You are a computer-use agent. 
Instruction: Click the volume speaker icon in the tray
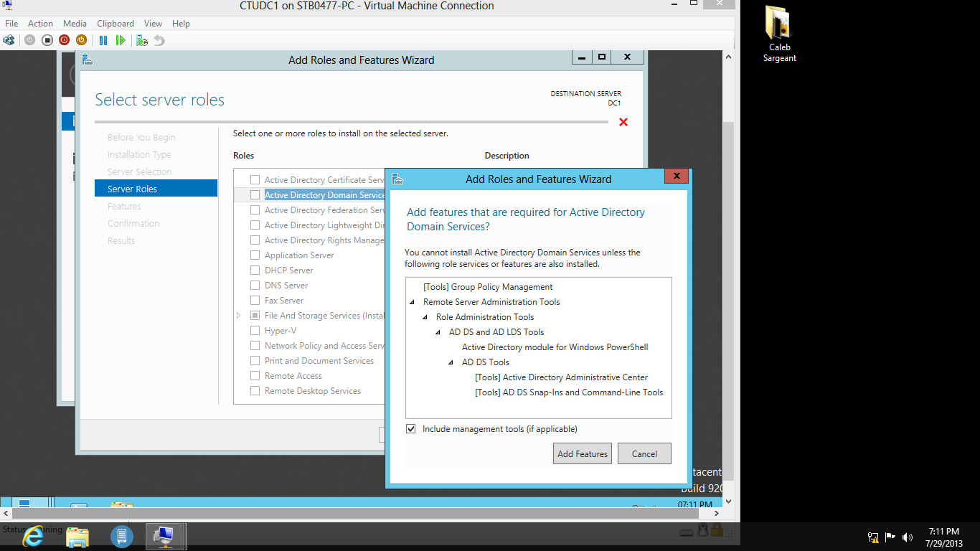[908, 537]
